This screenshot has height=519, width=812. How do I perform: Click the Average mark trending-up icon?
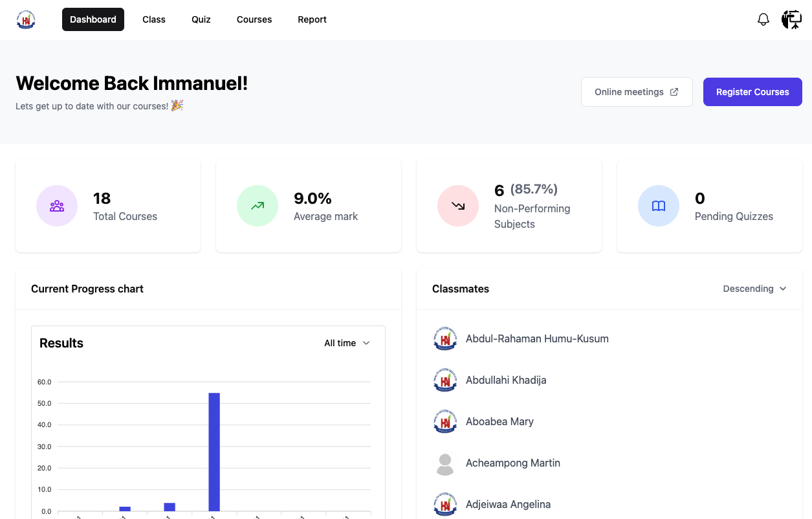click(x=258, y=206)
